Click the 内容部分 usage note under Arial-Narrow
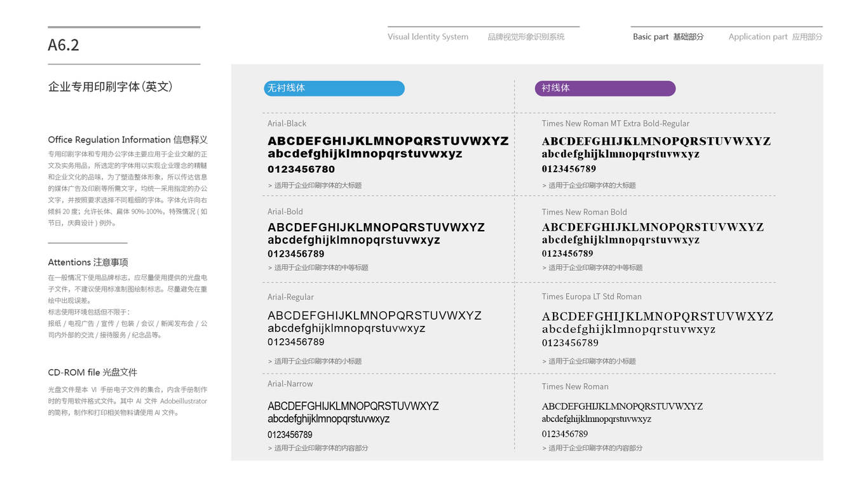The width and height of the screenshot is (868, 488). (318, 448)
